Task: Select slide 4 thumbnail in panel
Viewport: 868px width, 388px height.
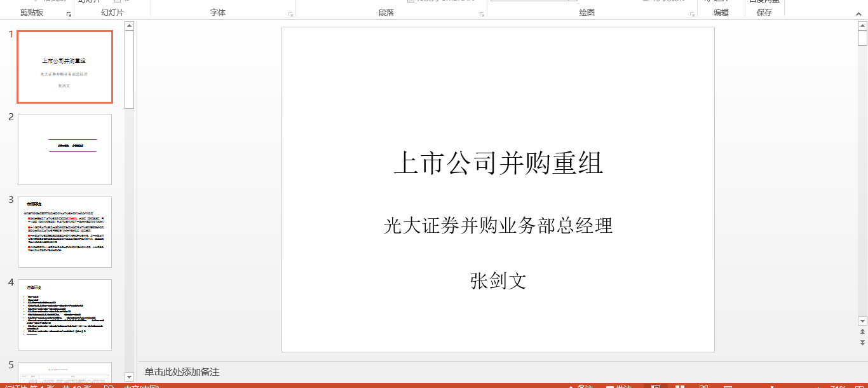Action: (x=65, y=315)
